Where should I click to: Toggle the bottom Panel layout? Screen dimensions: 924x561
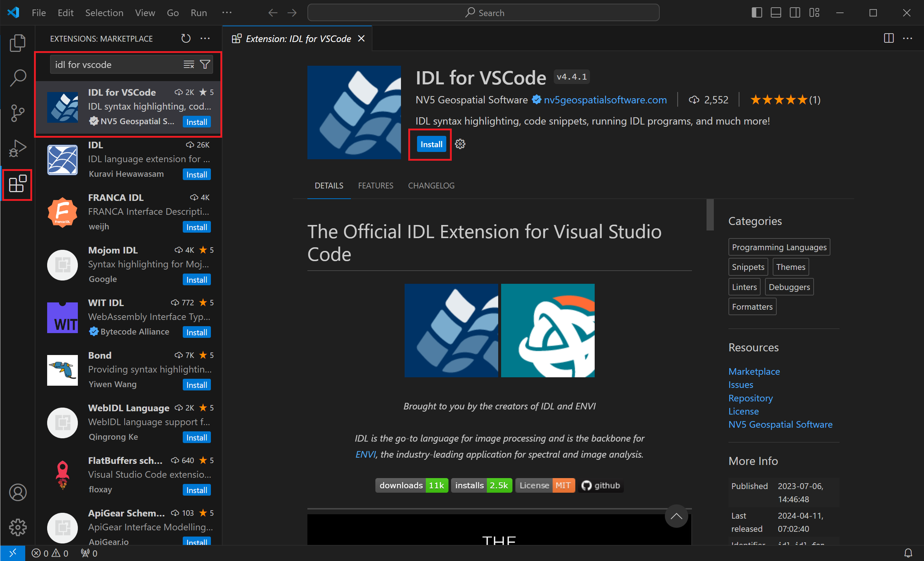[776, 13]
